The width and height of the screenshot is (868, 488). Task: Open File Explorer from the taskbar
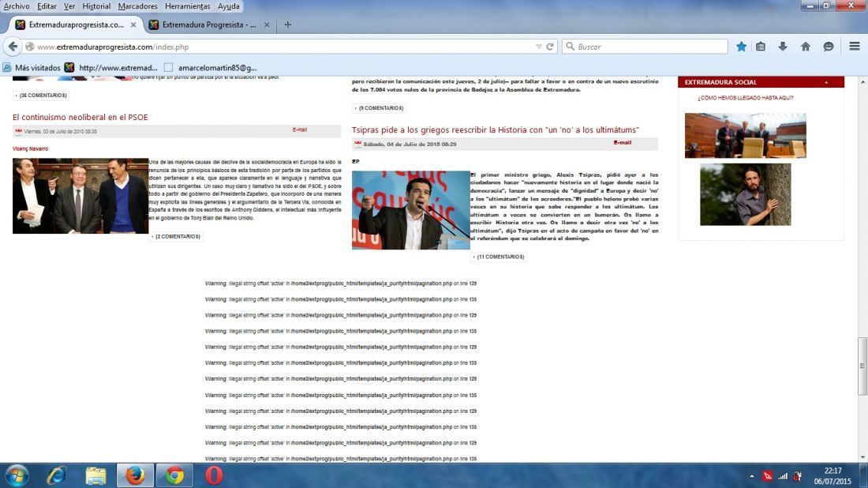95,476
